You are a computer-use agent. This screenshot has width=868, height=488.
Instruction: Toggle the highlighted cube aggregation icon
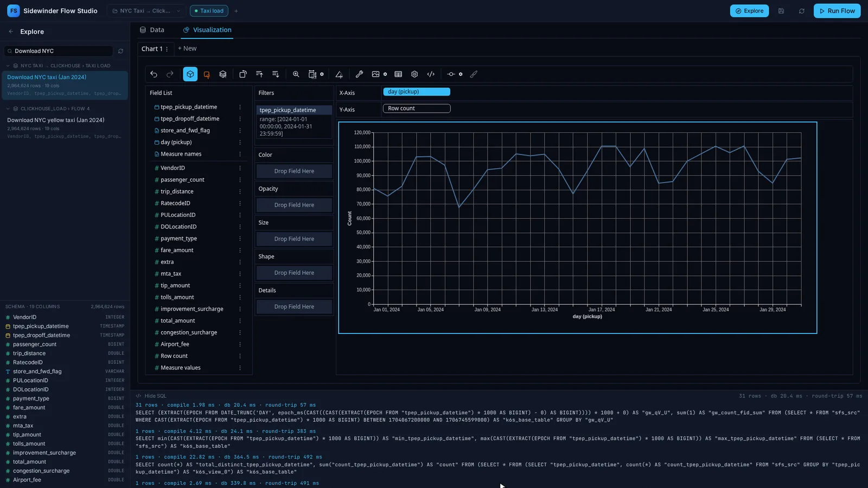click(x=190, y=74)
